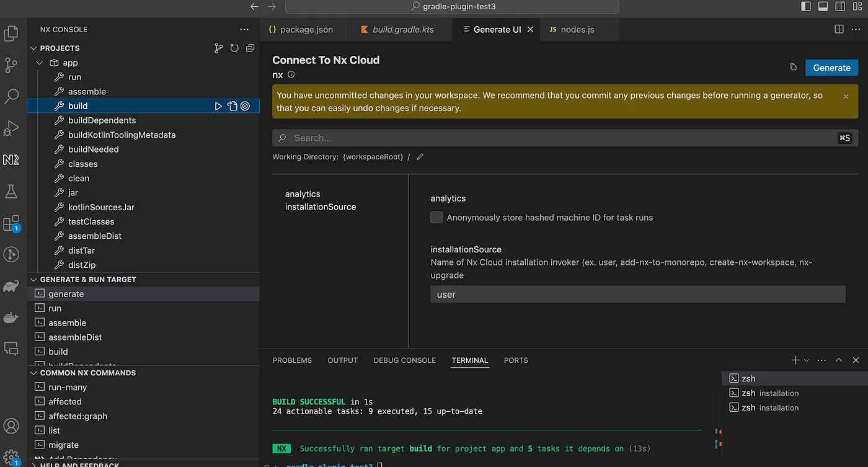868x467 pixels.
Task: Open the Extensions view icon
Action: tap(11, 223)
